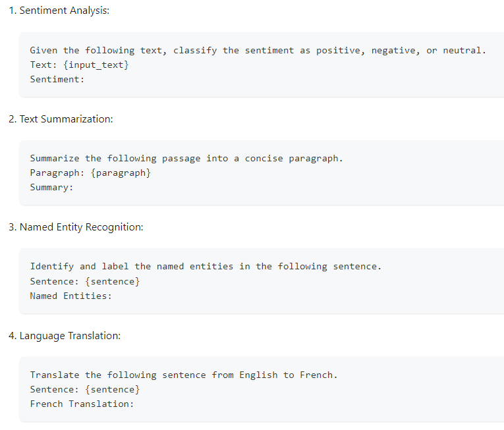The width and height of the screenshot is (504, 430).
Task: Click the {sentence} placeholder in translation prompt
Action: tap(113, 390)
